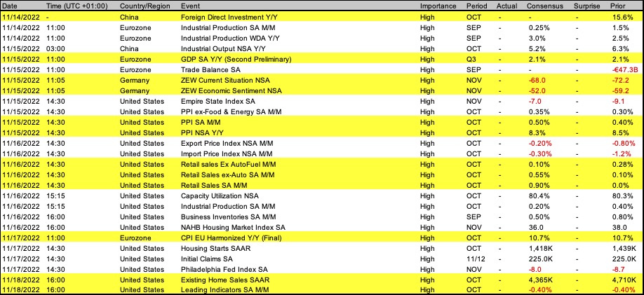Click the consensus value -68.0
644x295 pixels.
click(x=537, y=81)
